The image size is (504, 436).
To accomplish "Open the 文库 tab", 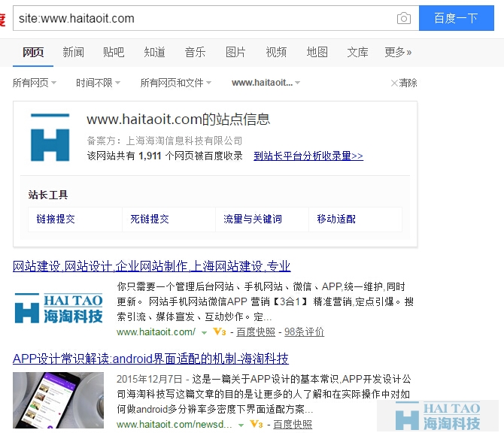I will coord(358,52).
